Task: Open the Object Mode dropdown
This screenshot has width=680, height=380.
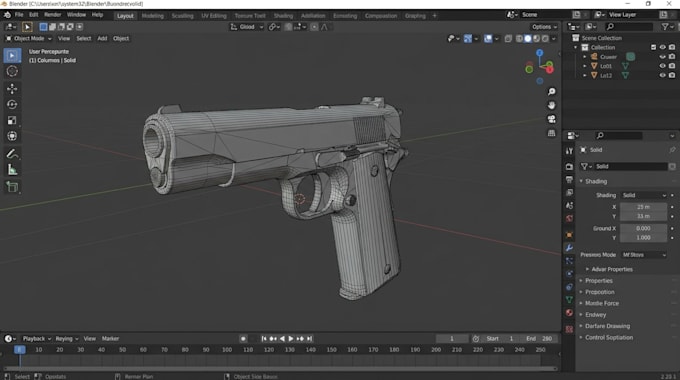Action: (x=28, y=39)
